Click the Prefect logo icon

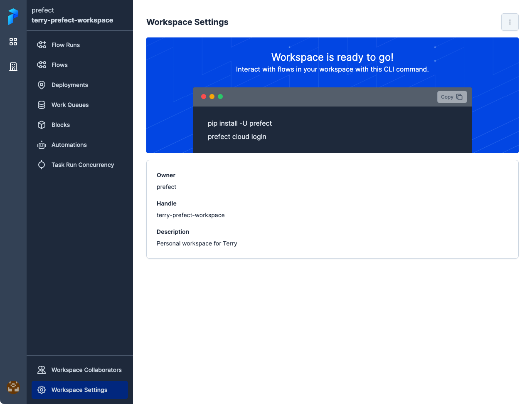point(13,17)
